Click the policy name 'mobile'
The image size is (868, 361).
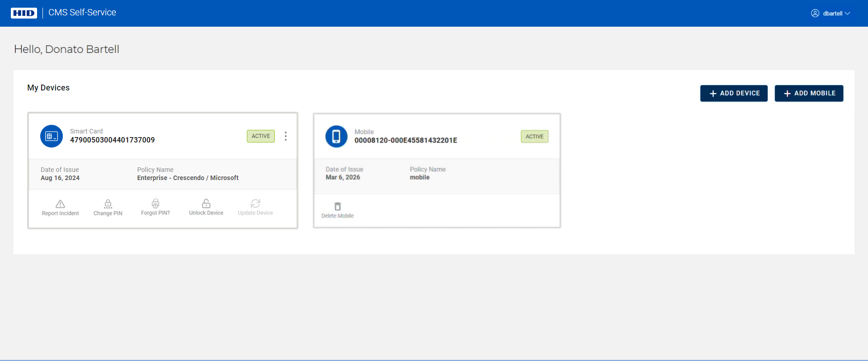point(420,177)
